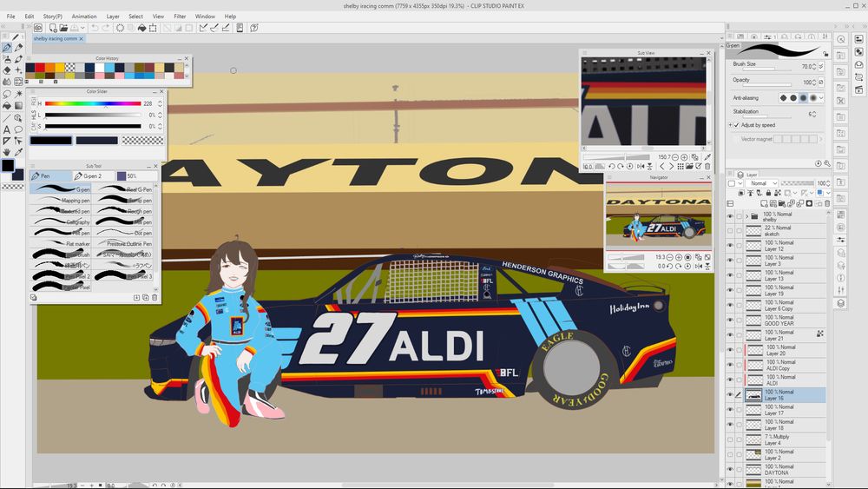Hide the shelby folder layer
Screen dimensions: 868x489
tap(730, 216)
